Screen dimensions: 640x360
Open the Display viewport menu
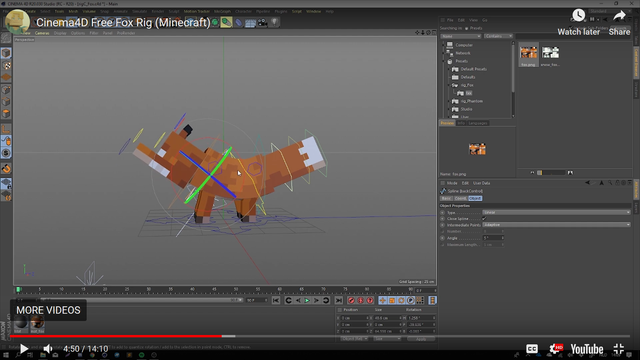coord(60,33)
